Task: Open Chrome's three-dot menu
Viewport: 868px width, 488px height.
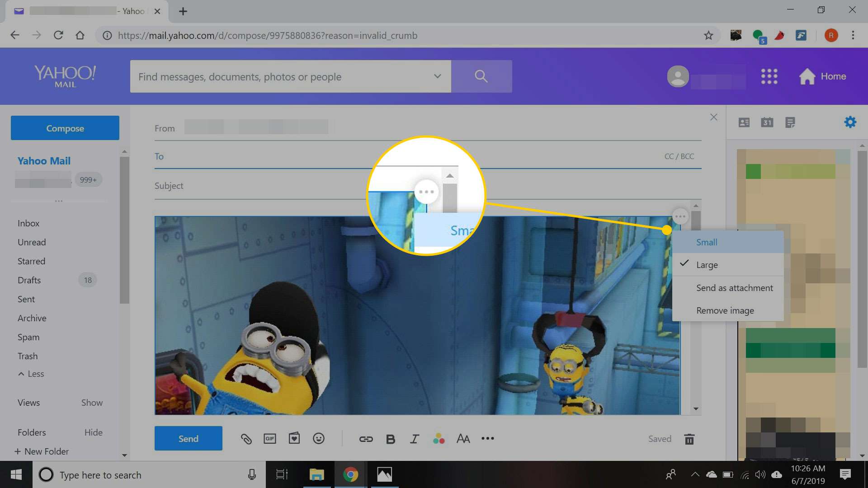Action: pyautogui.click(x=853, y=35)
